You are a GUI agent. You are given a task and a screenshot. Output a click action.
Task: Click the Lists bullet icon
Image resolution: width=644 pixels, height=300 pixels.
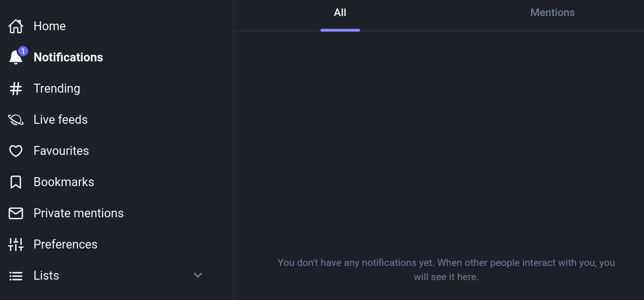coord(16,275)
